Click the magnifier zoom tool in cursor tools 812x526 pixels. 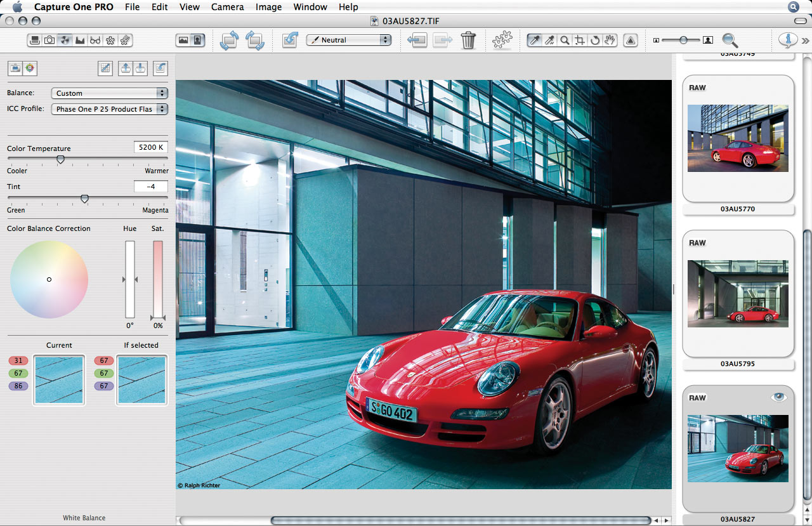click(565, 40)
